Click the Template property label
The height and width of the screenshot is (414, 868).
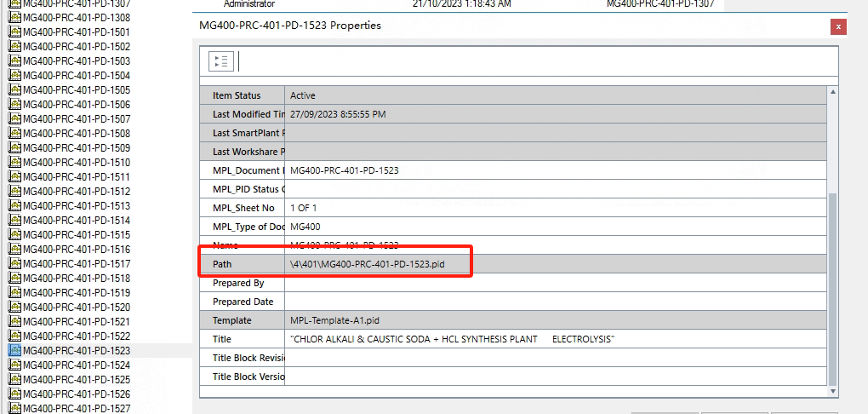(232, 320)
